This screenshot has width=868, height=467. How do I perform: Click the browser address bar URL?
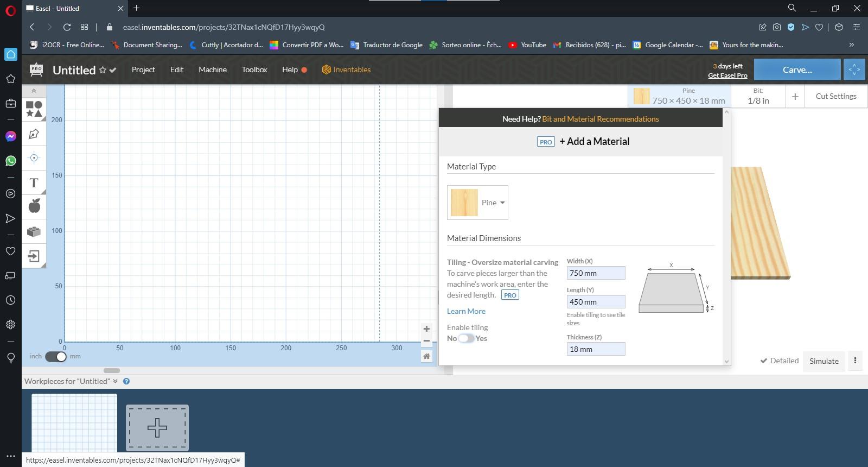click(224, 27)
